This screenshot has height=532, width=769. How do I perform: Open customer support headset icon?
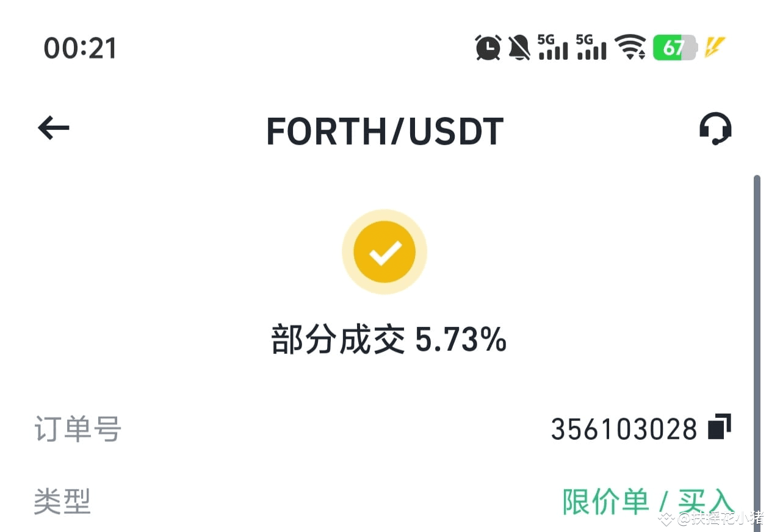[x=715, y=129]
